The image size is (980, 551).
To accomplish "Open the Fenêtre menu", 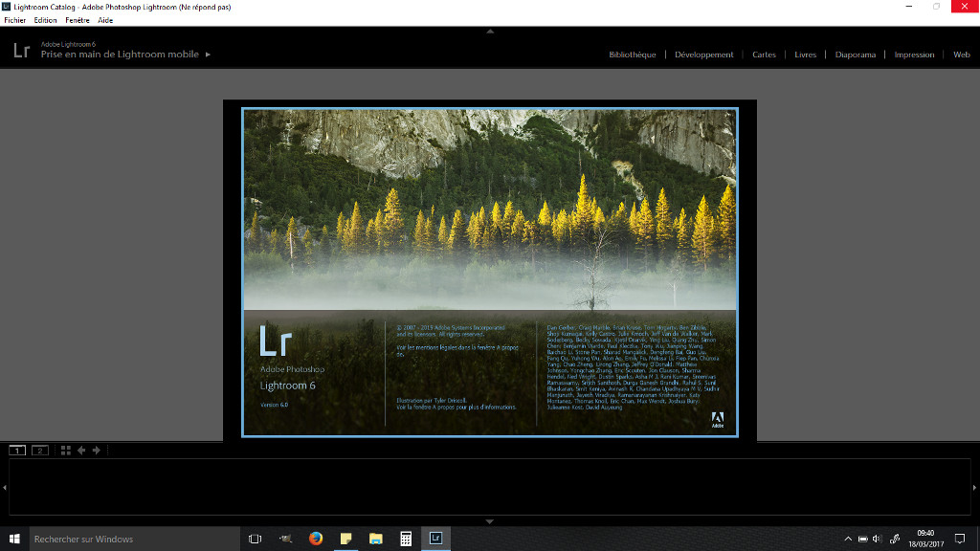I will point(78,20).
